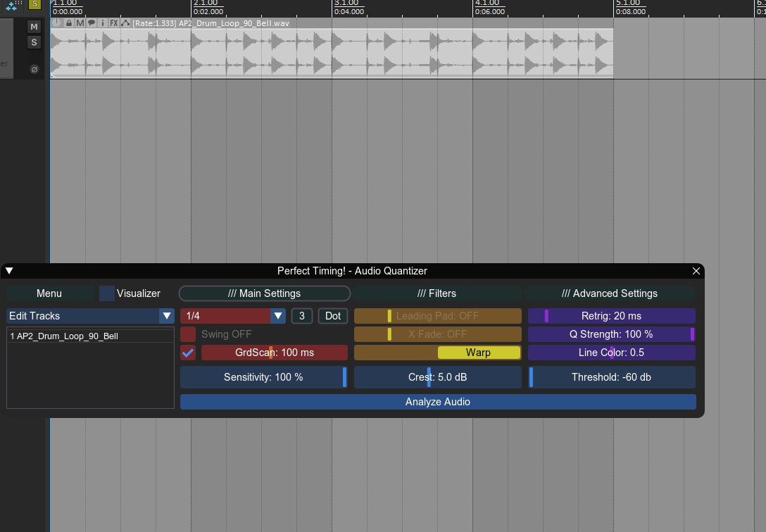
Task: Click the 2.1.00 ruler marker
Action: pyautogui.click(x=206, y=4)
